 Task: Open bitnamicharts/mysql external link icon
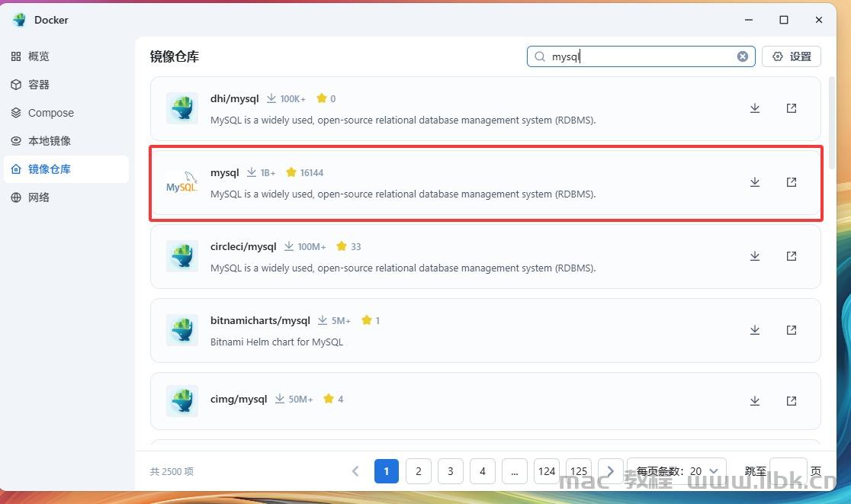[x=792, y=330]
